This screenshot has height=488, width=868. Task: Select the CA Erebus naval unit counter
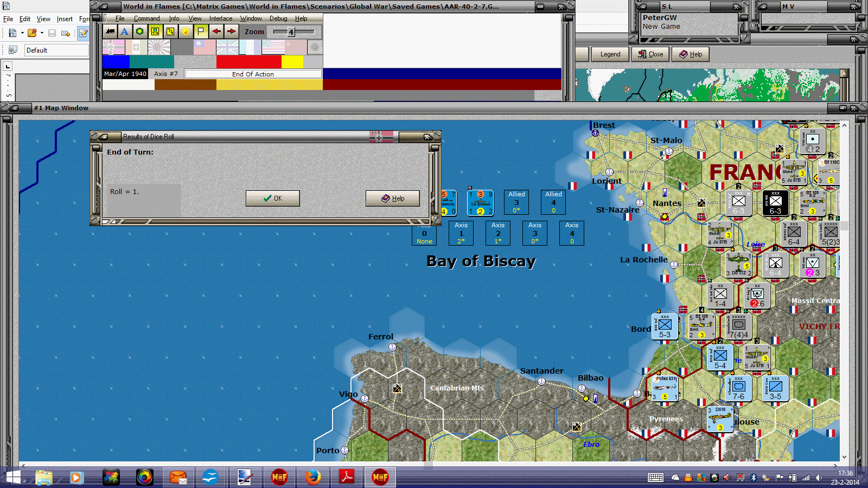pos(480,203)
